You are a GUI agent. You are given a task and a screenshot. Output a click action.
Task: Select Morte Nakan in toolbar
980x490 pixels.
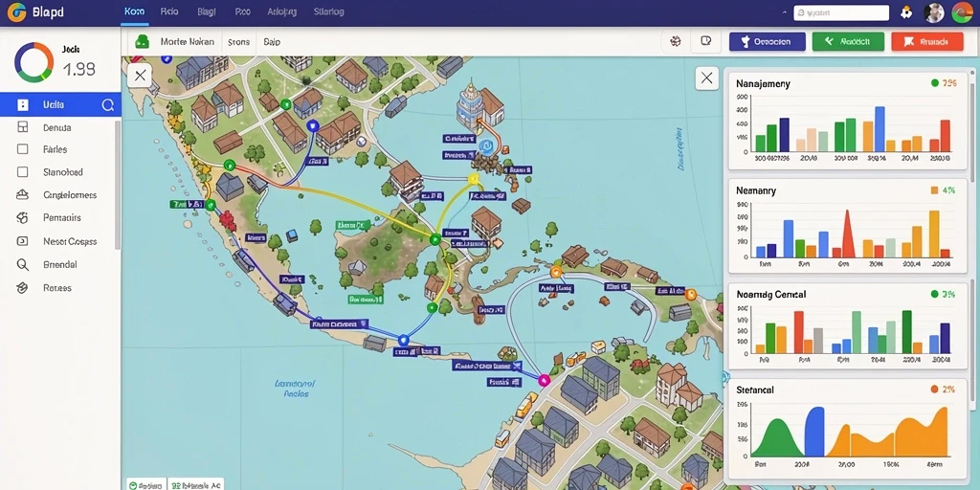187,42
